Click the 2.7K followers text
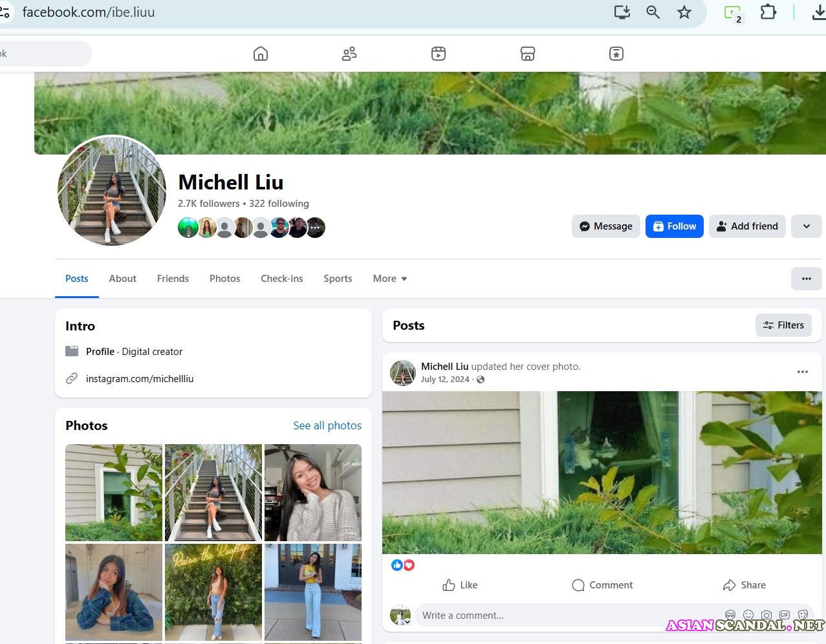 coord(209,204)
